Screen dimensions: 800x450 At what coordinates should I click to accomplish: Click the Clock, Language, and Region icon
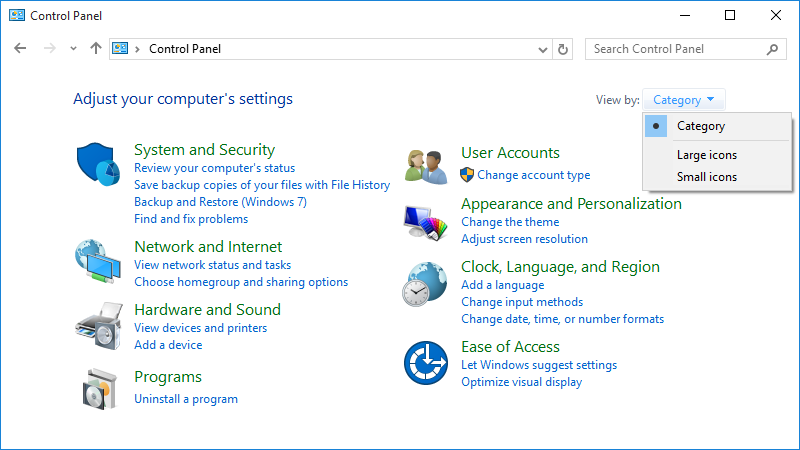click(x=425, y=284)
